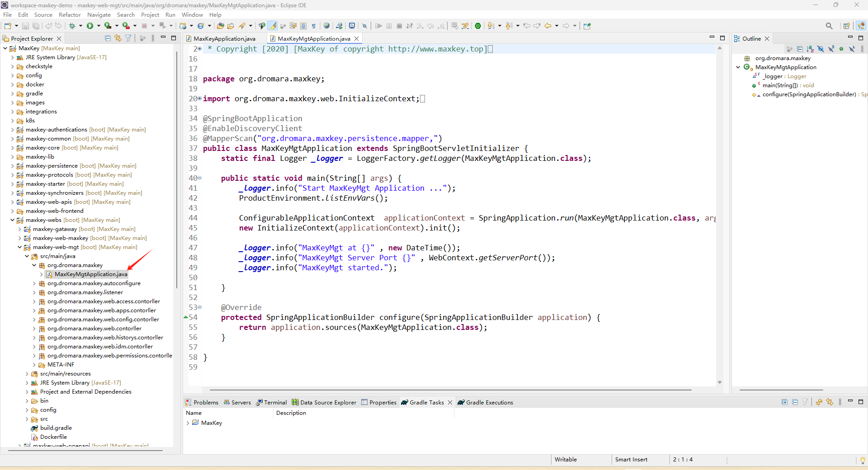Expand all in Gradle Tasks view
This screenshot has width=868, height=470.
tap(784, 402)
